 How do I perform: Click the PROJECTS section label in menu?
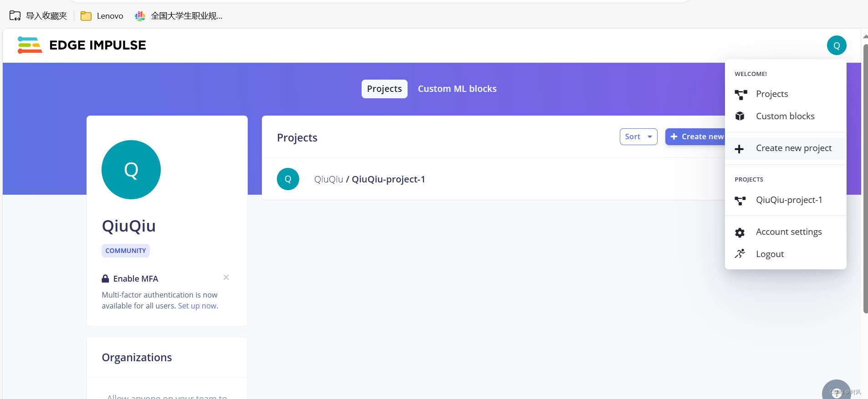[749, 180]
